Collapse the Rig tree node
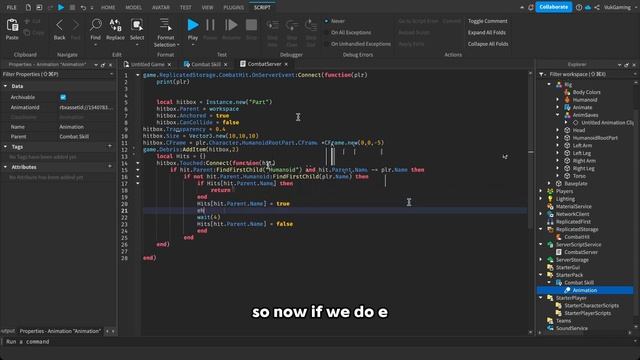The image size is (640, 360). [x=549, y=84]
